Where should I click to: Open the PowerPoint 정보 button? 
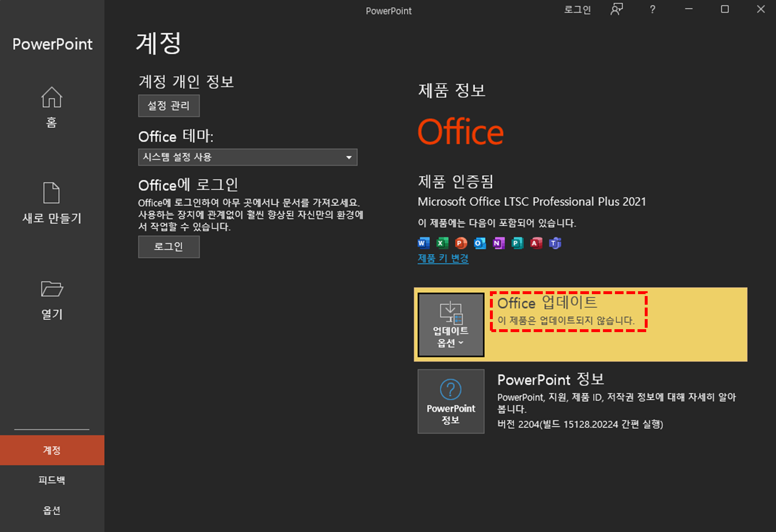pos(451,401)
